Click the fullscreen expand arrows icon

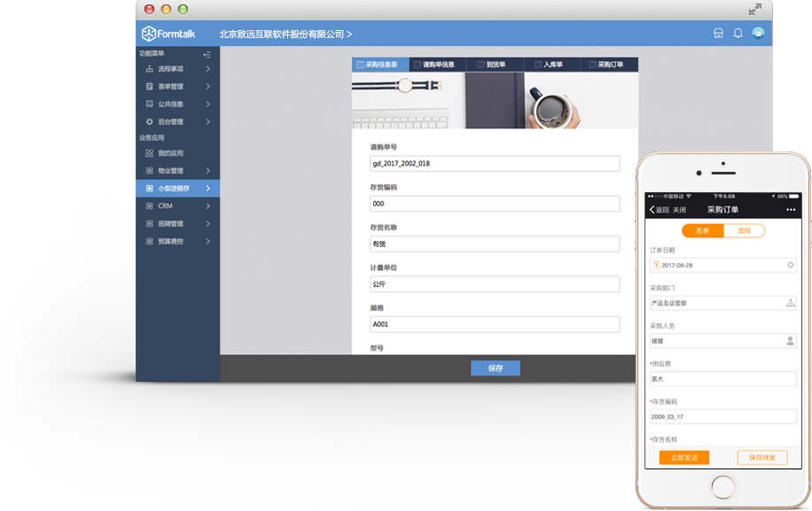click(x=755, y=10)
